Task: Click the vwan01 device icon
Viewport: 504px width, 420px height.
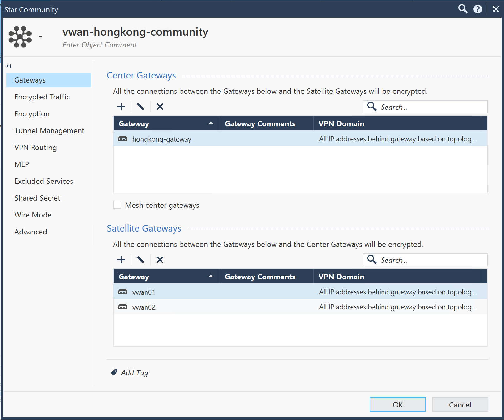Action: pyautogui.click(x=123, y=292)
